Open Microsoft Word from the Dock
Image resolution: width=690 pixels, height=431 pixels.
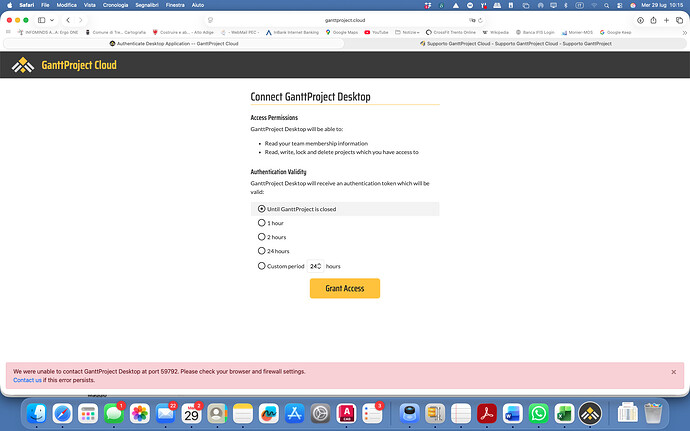(x=513, y=413)
